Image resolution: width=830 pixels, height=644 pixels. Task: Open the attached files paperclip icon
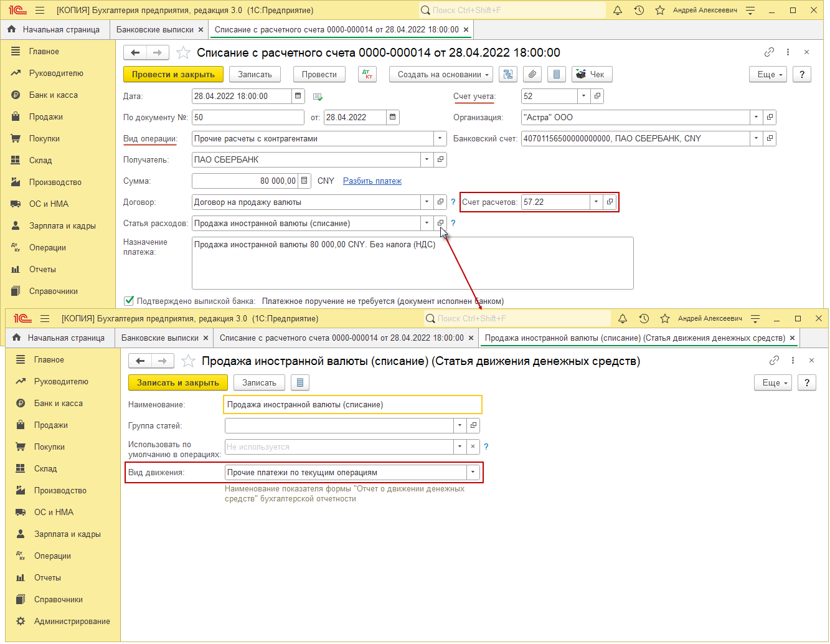[x=532, y=74]
